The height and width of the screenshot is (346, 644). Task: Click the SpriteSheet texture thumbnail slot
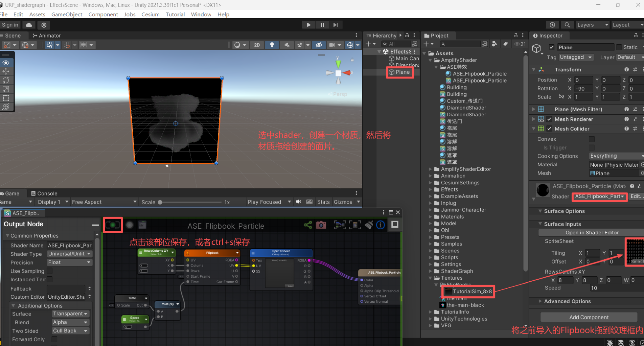pyautogui.click(x=634, y=251)
